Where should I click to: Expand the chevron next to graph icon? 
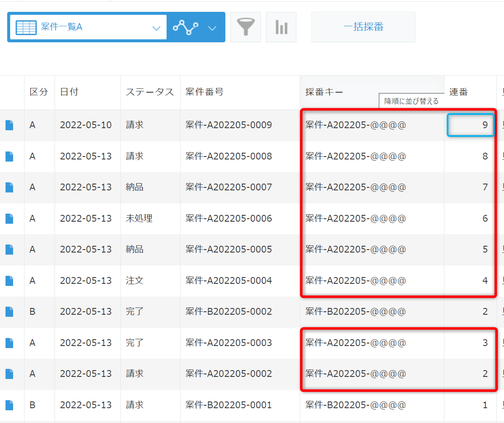[x=212, y=28]
